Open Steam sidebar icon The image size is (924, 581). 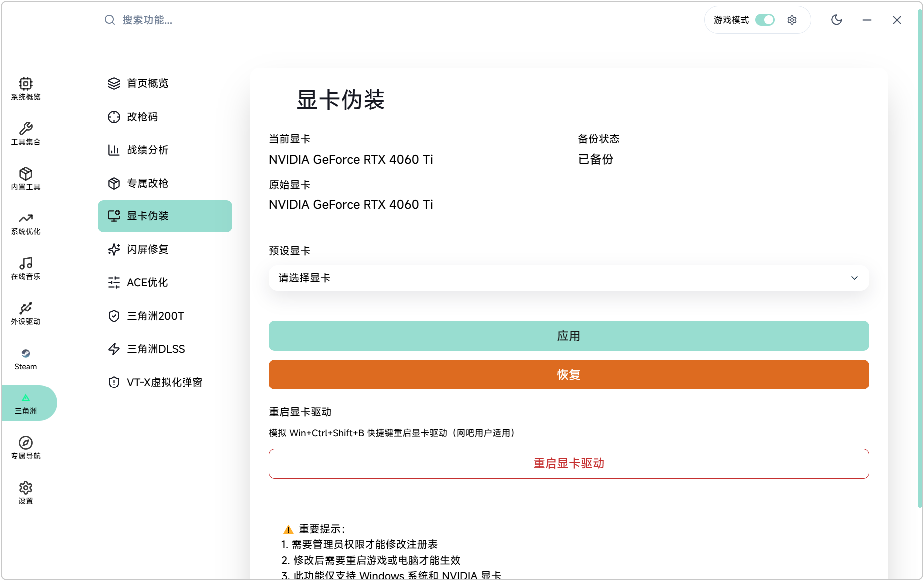coord(26,353)
